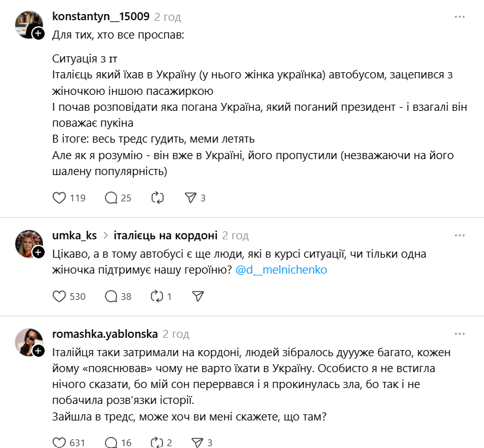
Task: Open more options for umka_ks post
Action: point(459,236)
